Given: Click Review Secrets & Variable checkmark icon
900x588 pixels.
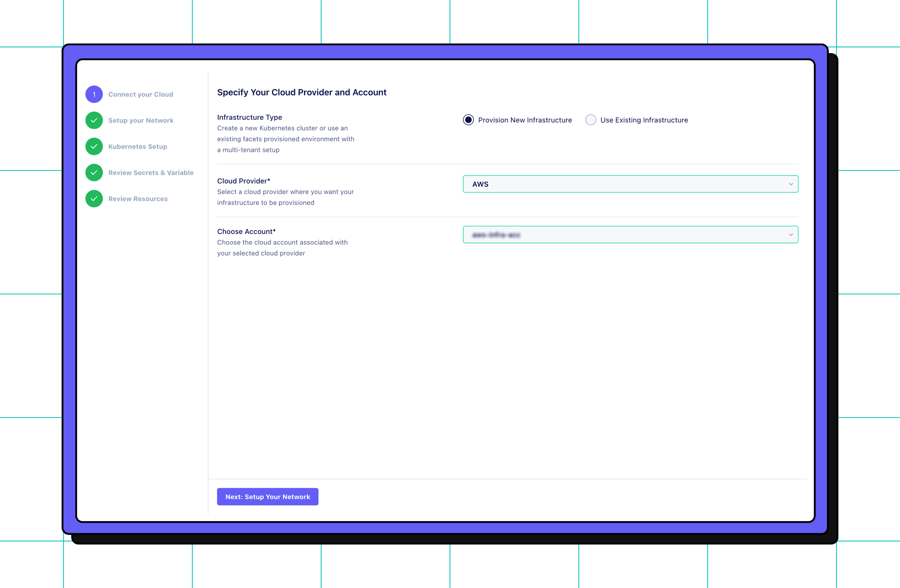Looking at the screenshot, I should click(x=94, y=173).
